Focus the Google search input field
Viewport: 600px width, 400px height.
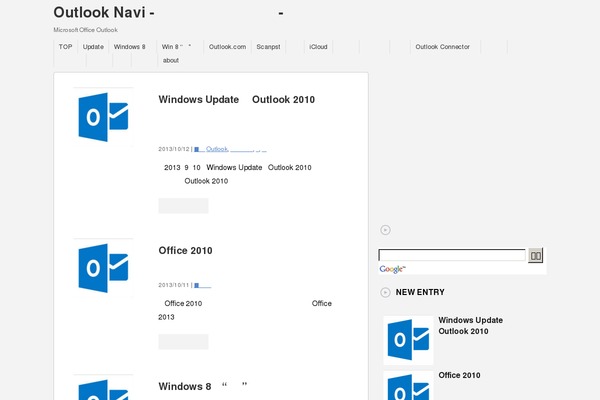tap(452, 255)
